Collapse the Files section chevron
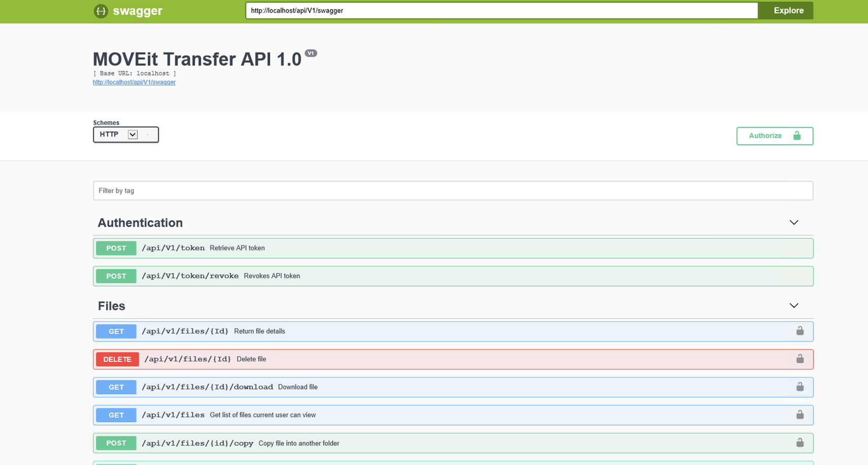The height and width of the screenshot is (465, 868). pos(793,306)
